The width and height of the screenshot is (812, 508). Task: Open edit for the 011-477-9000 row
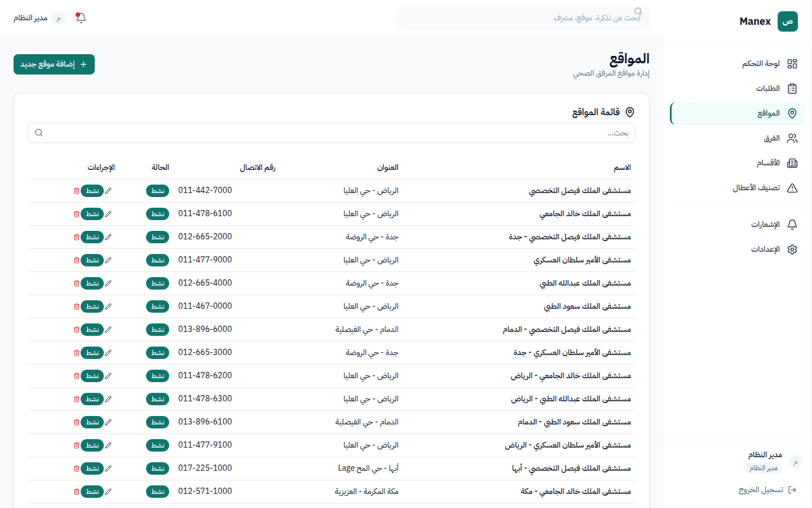[108, 260]
